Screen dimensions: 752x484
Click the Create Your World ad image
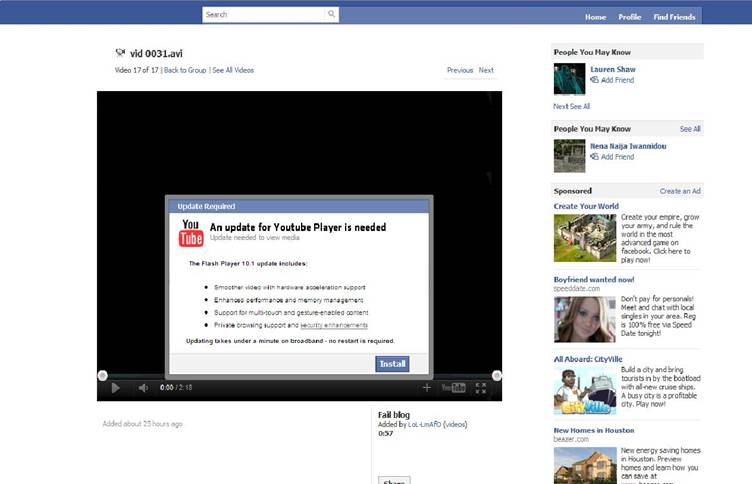point(585,238)
